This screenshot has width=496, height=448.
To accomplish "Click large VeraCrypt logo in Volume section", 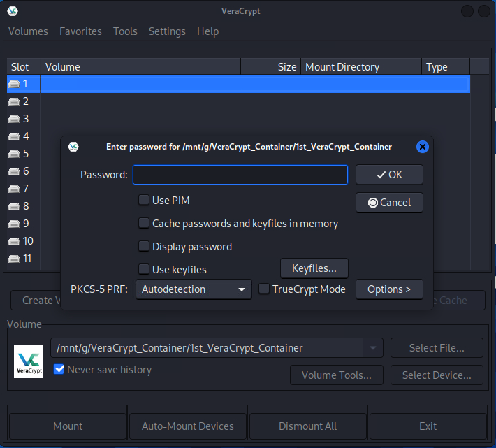I will tap(29, 361).
